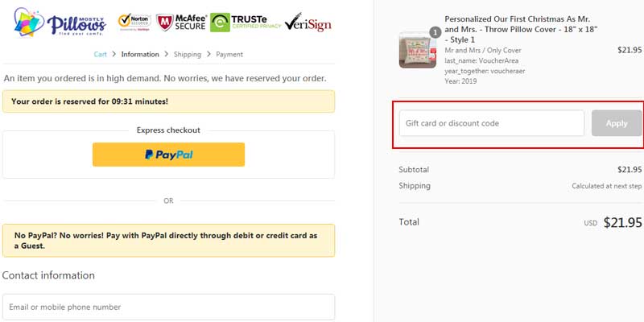The width and height of the screenshot is (644, 322).
Task: Click the quantity badge on product thumbnail
Action: click(x=435, y=32)
